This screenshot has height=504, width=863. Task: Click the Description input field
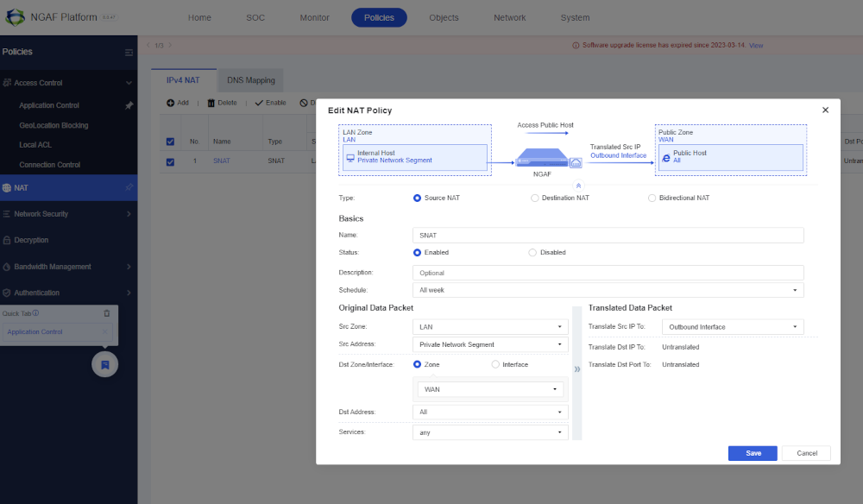[x=608, y=273]
